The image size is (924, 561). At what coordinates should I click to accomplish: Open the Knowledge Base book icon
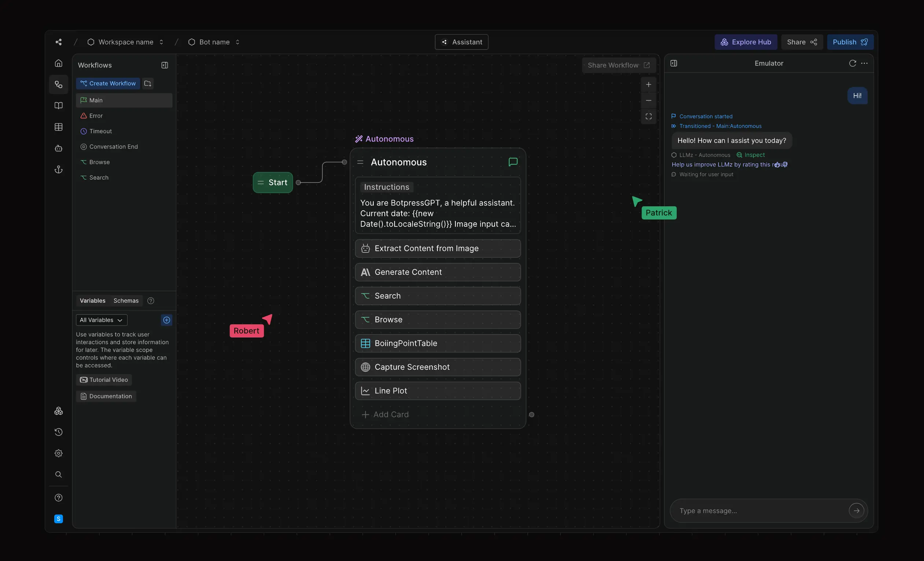coord(59,106)
